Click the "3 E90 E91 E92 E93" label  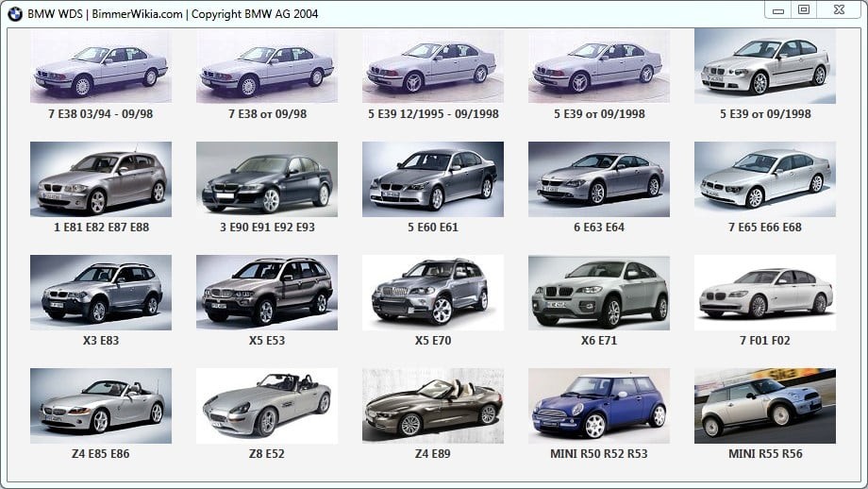point(267,228)
